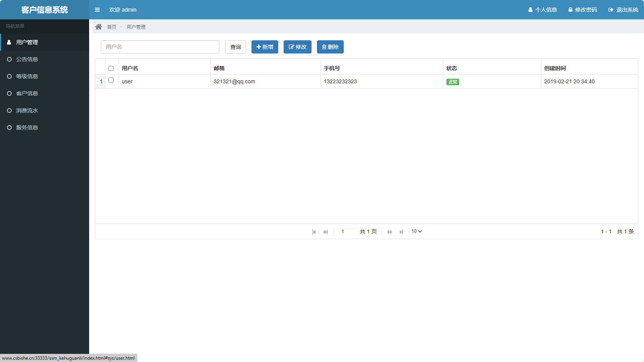Click the 删除 delete button
This screenshot has width=644, height=362.
click(x=330, y=47)
